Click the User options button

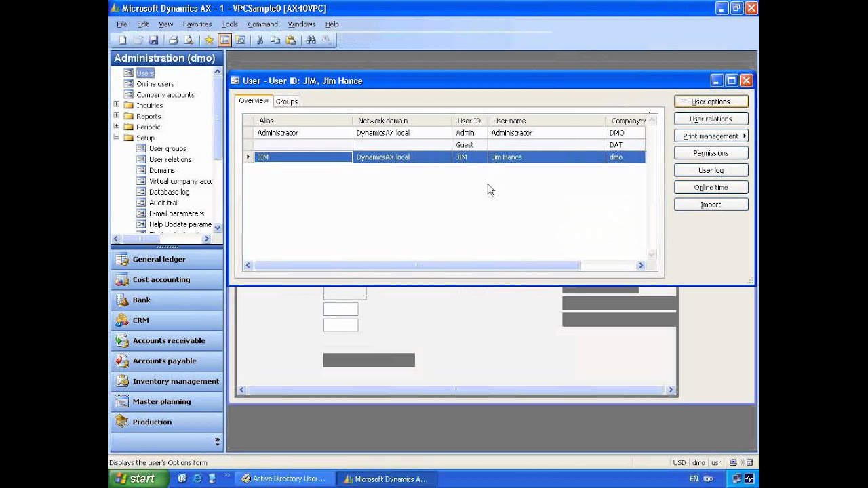(x=711, y=102)
